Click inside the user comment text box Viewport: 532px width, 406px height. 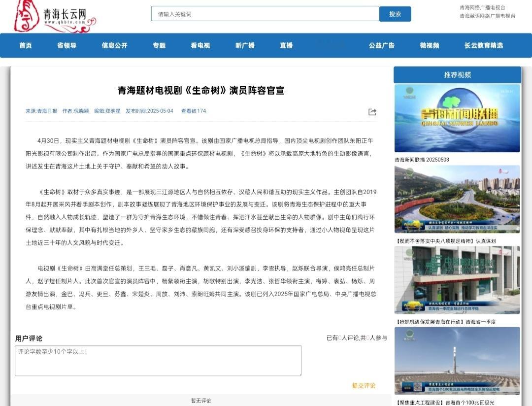coord(158,361)
